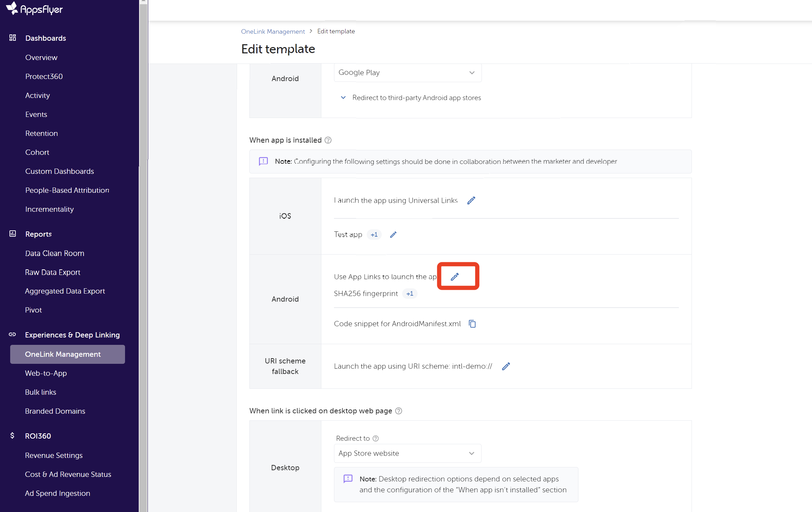Screen dimensions: 812x512
Task: Open Data Clean Room
Action: (x=54, y=253)
